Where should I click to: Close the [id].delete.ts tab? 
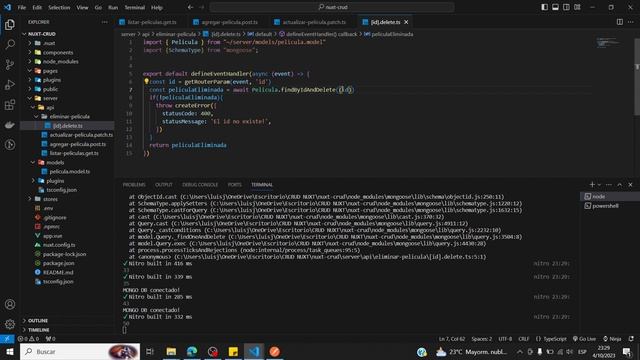406,22
